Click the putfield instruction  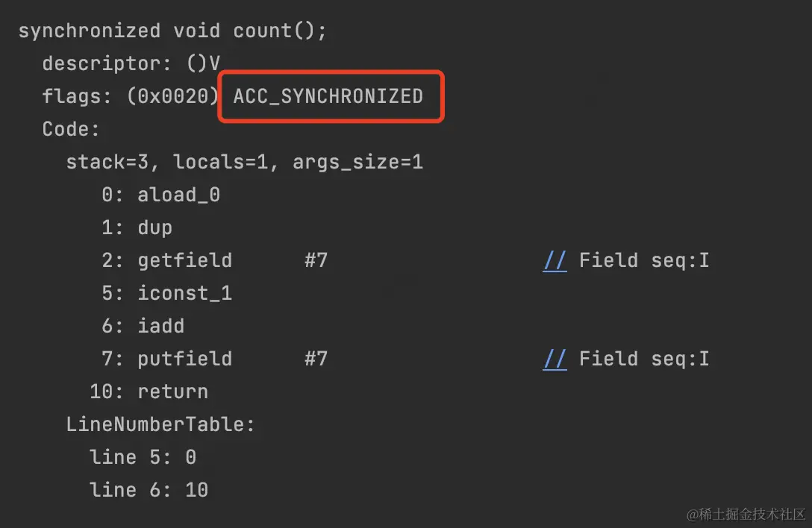tap(185, 359)
